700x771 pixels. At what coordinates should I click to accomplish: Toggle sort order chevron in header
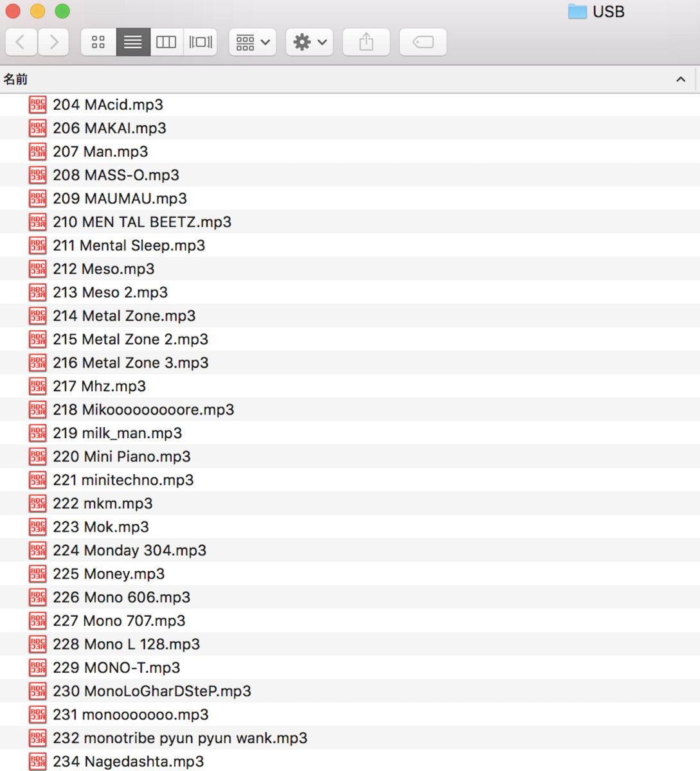tap(681, 79)
